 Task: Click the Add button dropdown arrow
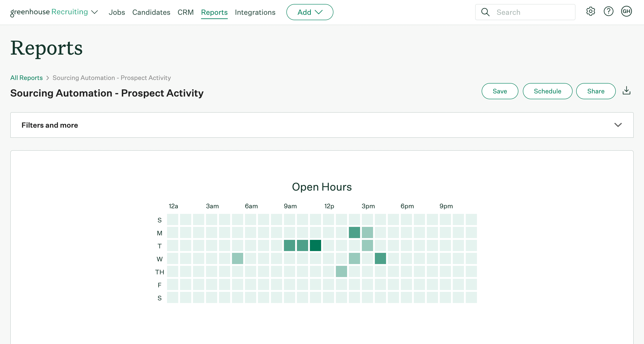click(319, 12)
